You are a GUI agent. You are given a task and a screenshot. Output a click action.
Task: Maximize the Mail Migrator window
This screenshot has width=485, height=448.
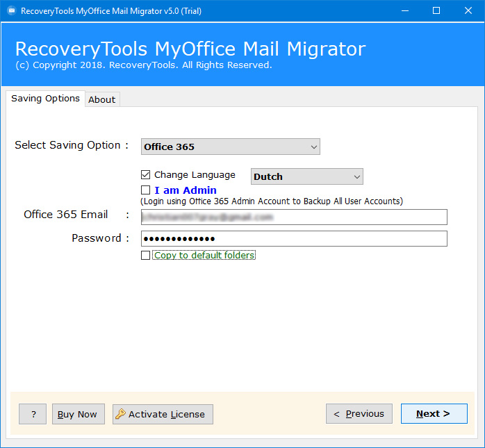click(x=436, y=11)
